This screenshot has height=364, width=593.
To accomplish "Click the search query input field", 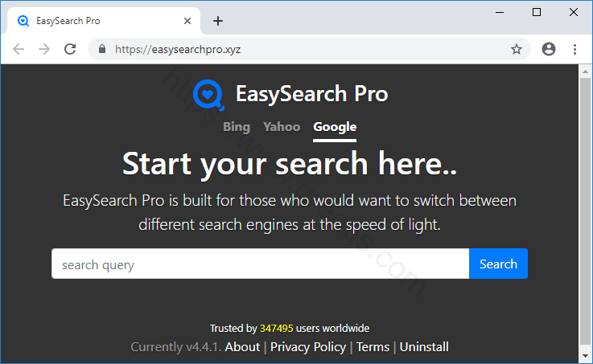I will pyautogui.click(x=260, y=264).
